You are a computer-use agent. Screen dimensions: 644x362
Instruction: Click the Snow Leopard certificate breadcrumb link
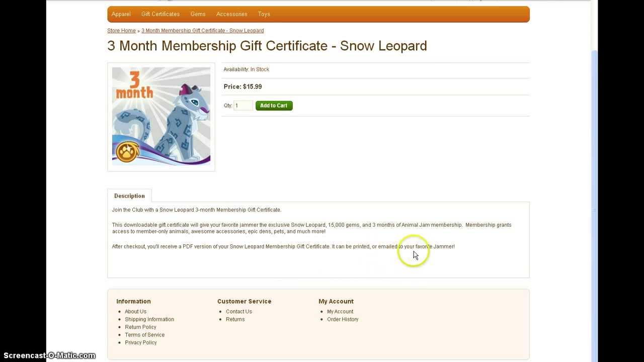pyautogui.click(x=203, y=31)
